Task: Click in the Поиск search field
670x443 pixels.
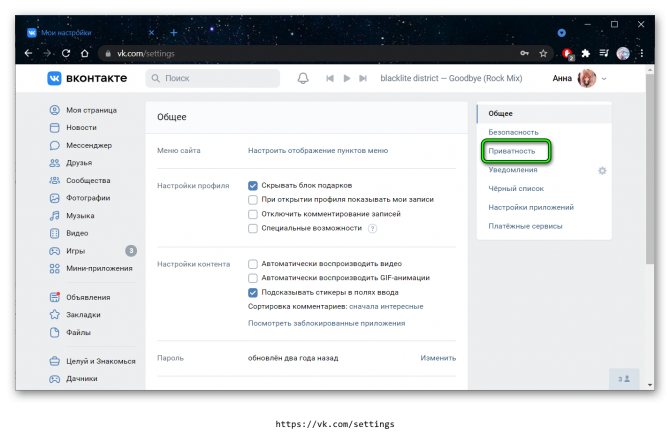Action: coord(212,78)
